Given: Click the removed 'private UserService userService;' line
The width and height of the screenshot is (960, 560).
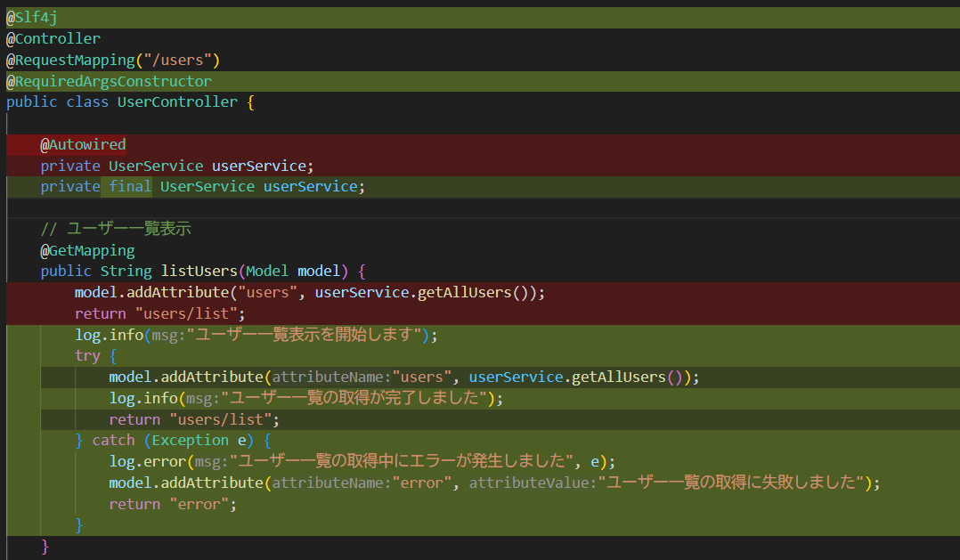Looking at the screenshot, I should point(177,166).
